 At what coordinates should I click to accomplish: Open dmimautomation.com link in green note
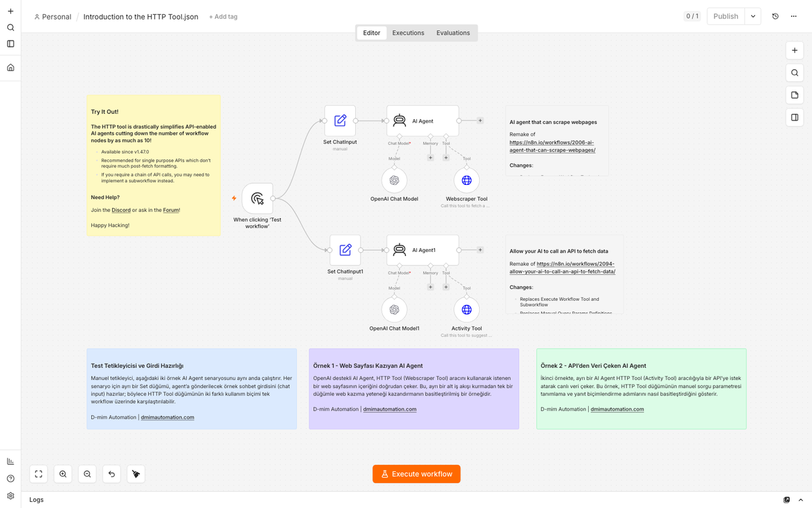click(x=617, y=409)
